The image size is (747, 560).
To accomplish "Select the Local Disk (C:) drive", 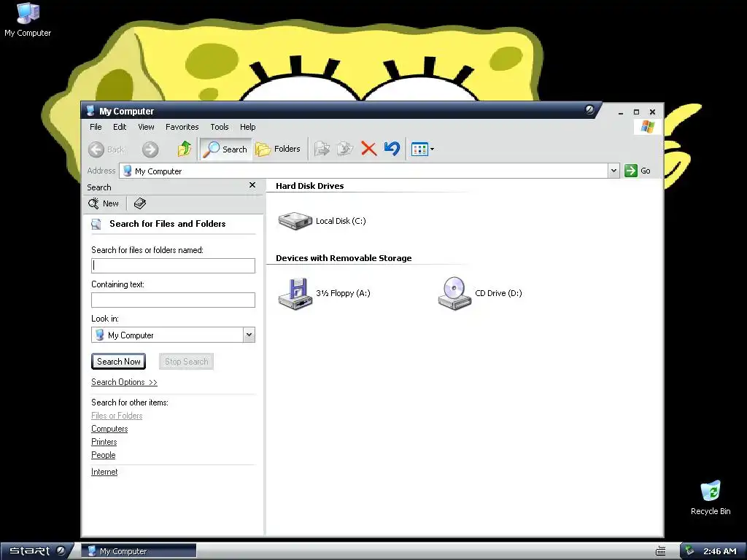I will click(x=322, y=221).
